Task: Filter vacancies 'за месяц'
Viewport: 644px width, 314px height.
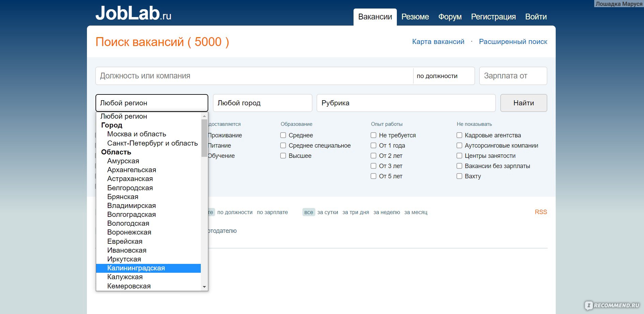Action: point(416,212)
